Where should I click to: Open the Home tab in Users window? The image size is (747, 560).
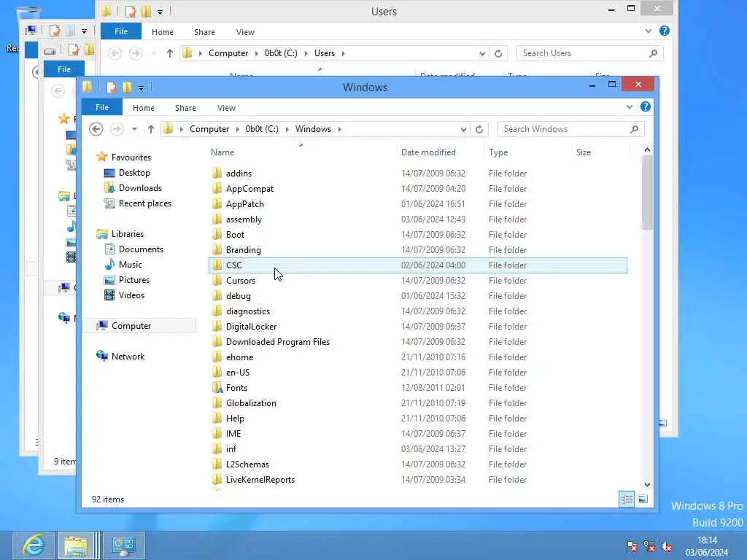tap(163, 32)
